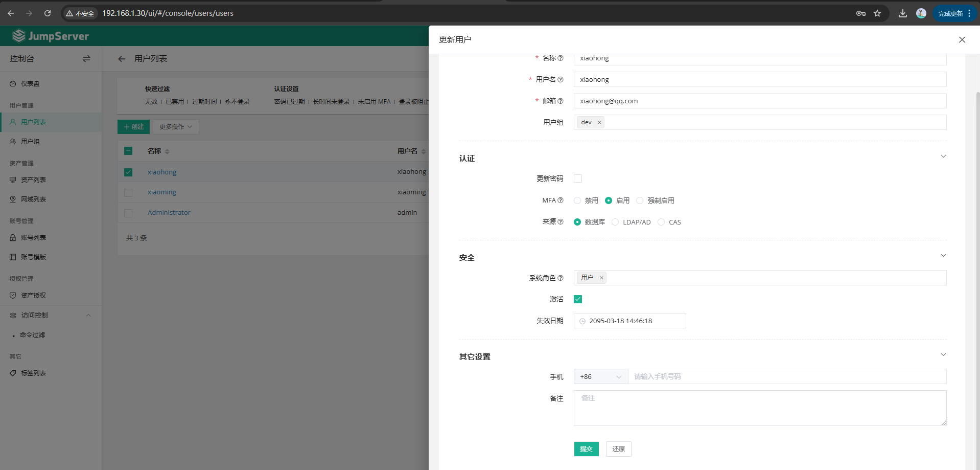Close the update user panel
The width and height of the screenshot is (980, 470).
962,39
